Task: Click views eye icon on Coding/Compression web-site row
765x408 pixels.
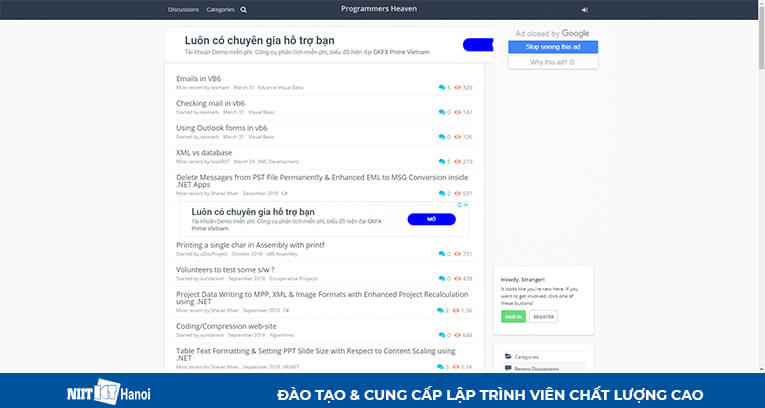Action: click(x=458, y=335)
